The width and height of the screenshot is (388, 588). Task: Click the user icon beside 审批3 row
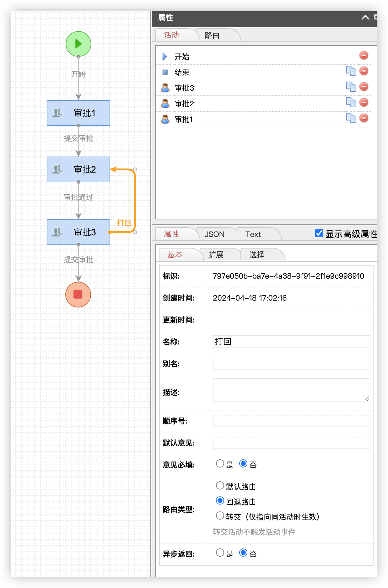165,88
